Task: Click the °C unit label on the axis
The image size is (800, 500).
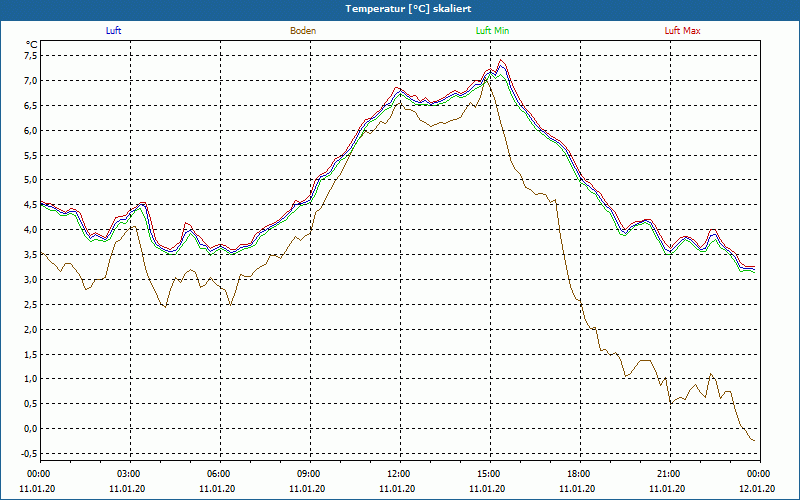Action: click(x=32, y=45)
